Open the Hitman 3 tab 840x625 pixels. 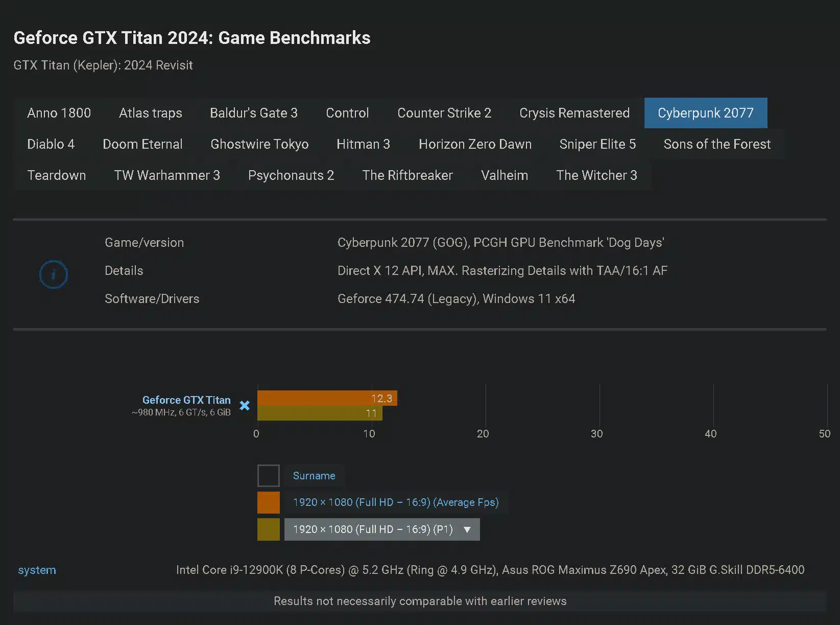363,144
